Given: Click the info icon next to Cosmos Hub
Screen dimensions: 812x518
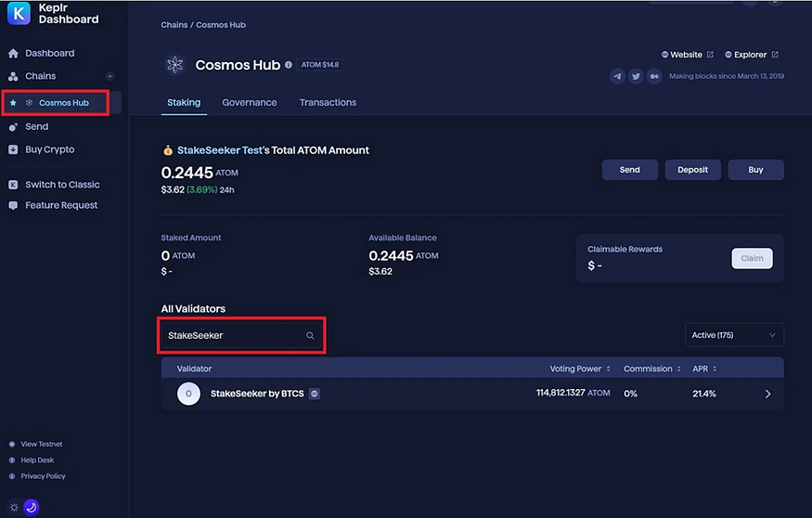Looking at the screenshot, I should 289,65.
